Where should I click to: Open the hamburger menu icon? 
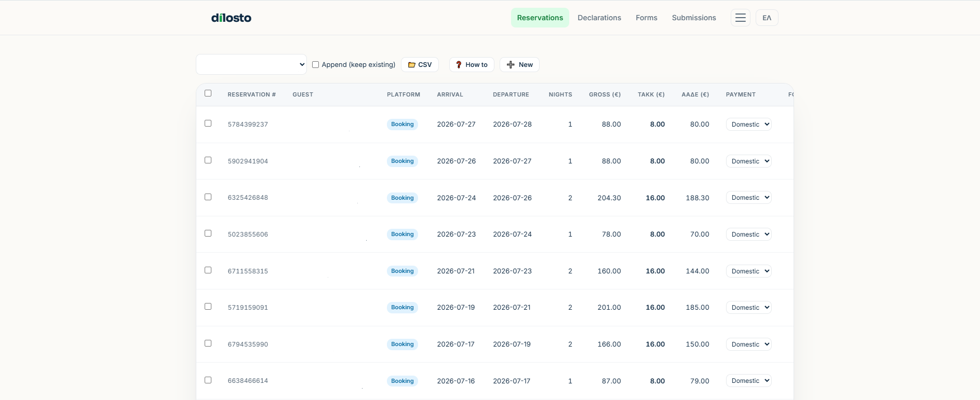click(x=740, y=18)
